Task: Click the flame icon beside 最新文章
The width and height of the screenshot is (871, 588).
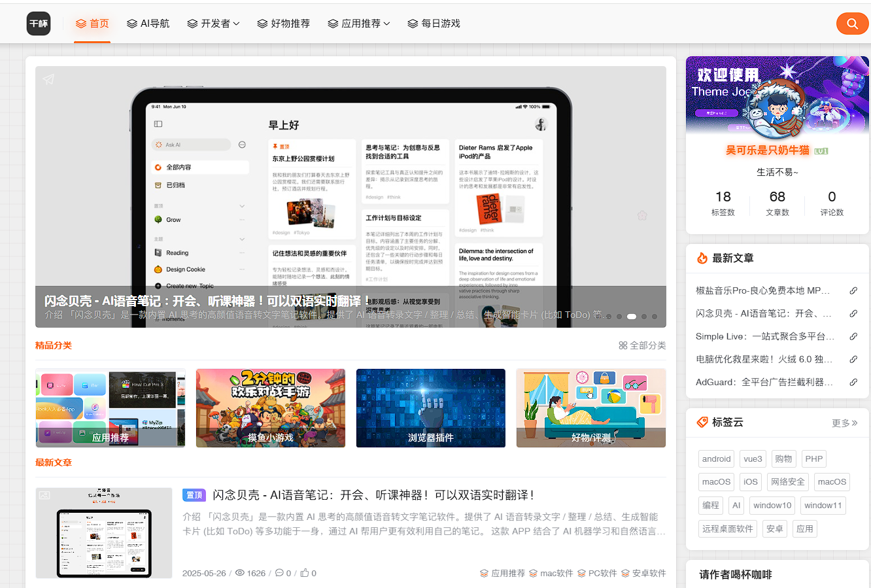Action: 702,258
